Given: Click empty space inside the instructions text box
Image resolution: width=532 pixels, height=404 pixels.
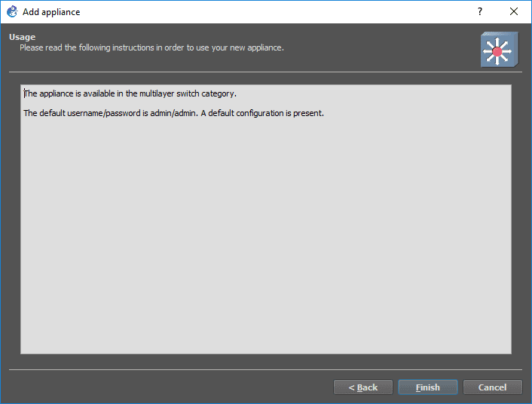Looking at the screenshot, I should point(265,241).
